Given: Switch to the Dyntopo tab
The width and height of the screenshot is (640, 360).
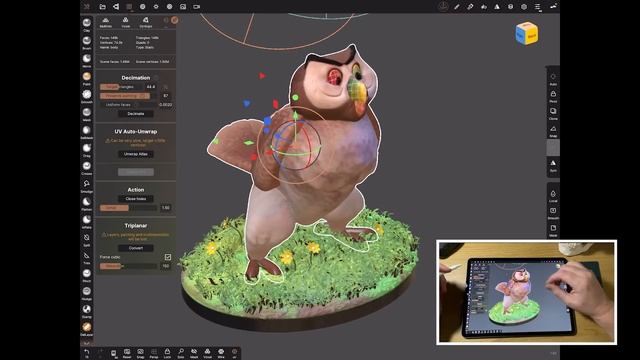Looking at the screenshot, I should 146,22.
